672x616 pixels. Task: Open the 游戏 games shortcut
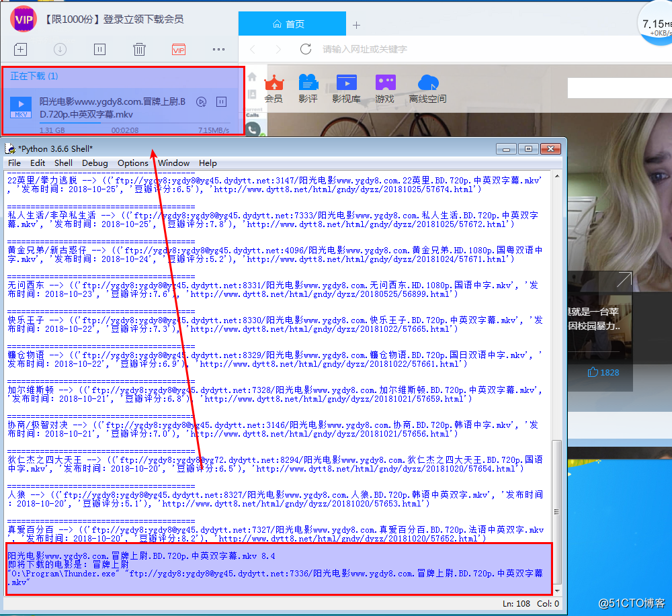tap(385, 89)
